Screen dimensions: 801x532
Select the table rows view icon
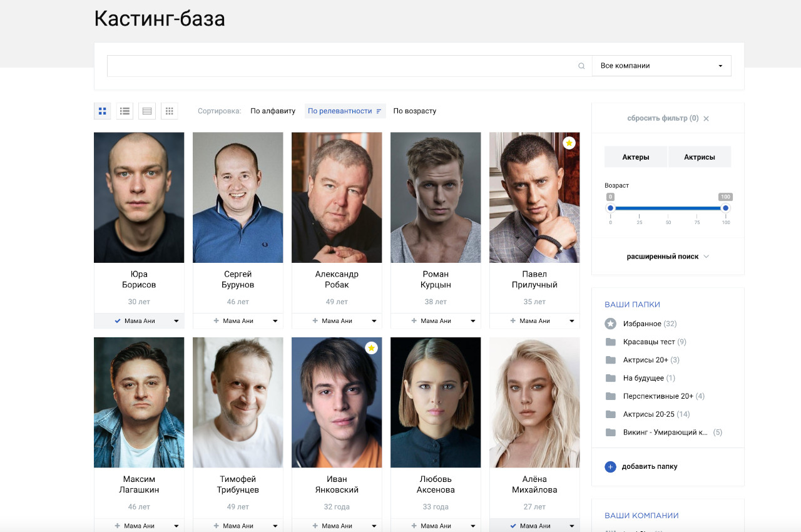(x=147, y=111)
